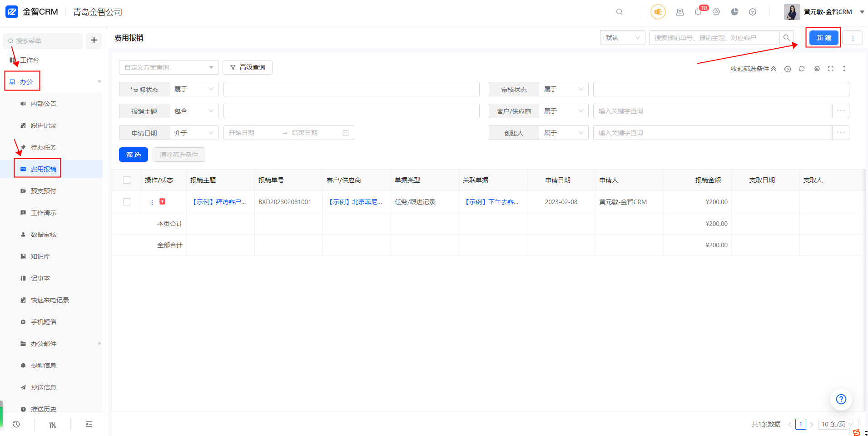Click the 筛选 button
The height and width of the screenshot is (436, 868).
(x=134, y=155)
